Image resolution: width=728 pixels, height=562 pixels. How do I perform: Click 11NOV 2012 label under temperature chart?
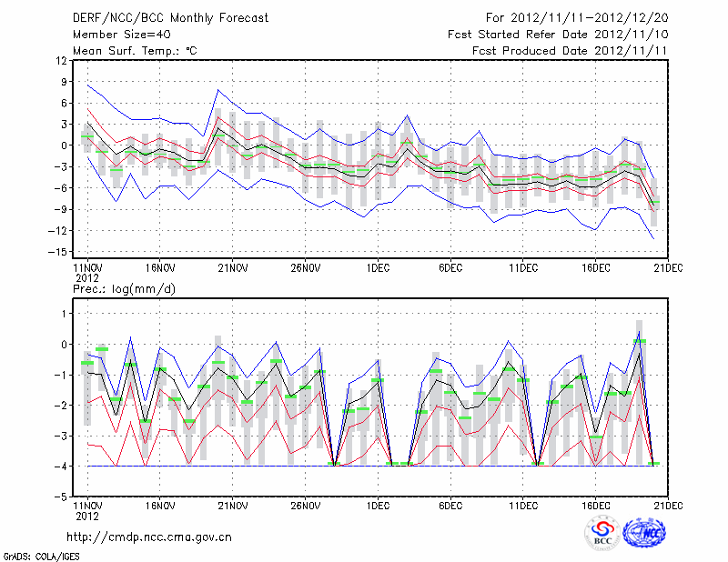click(x=86, y=272)
